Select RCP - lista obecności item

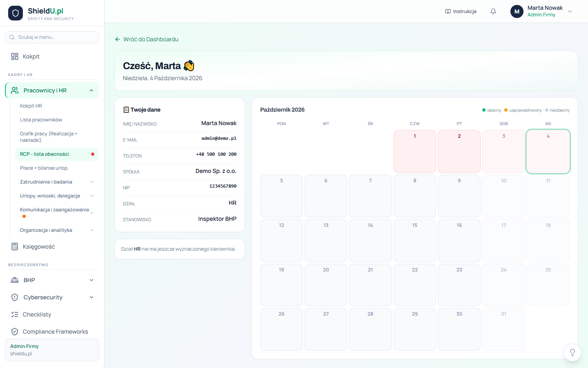coord(57,154)
